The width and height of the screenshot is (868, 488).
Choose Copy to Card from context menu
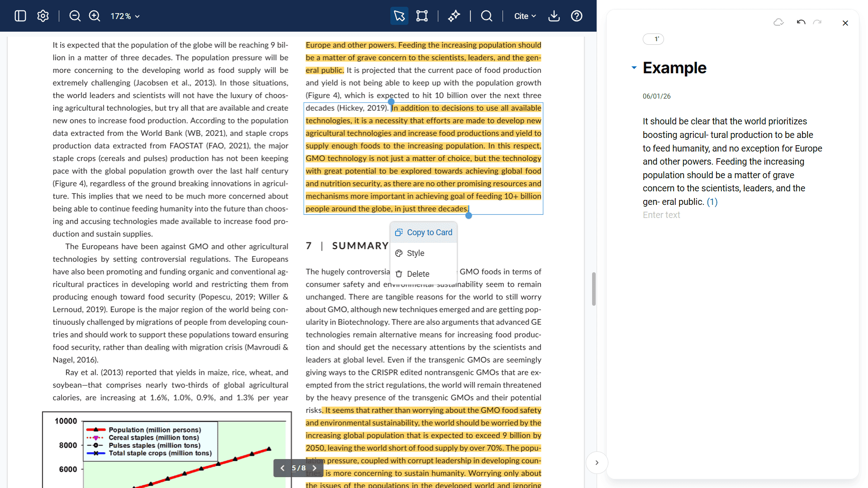click(x=423, y=232)
